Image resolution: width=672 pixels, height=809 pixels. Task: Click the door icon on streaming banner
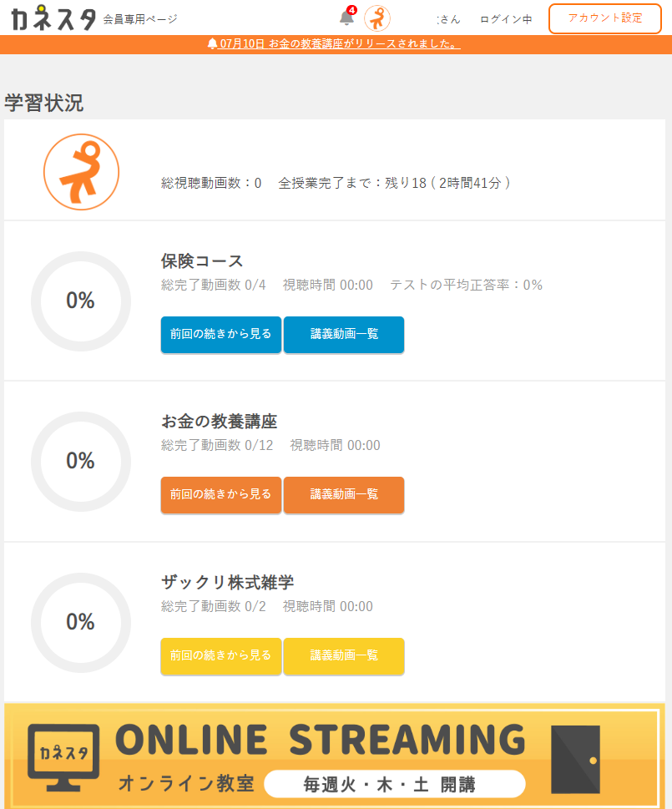click(575, 758)
